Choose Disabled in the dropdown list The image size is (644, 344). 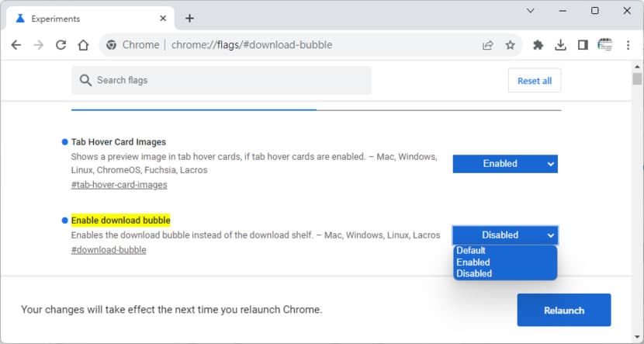coord(505,273)
